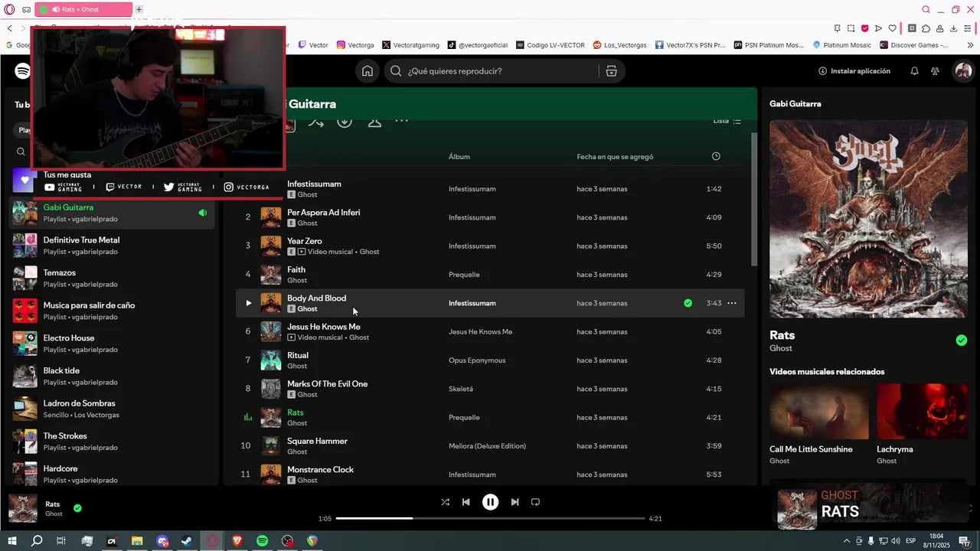
Task: Open the Friend Activity icon
Action: point(935,71)
